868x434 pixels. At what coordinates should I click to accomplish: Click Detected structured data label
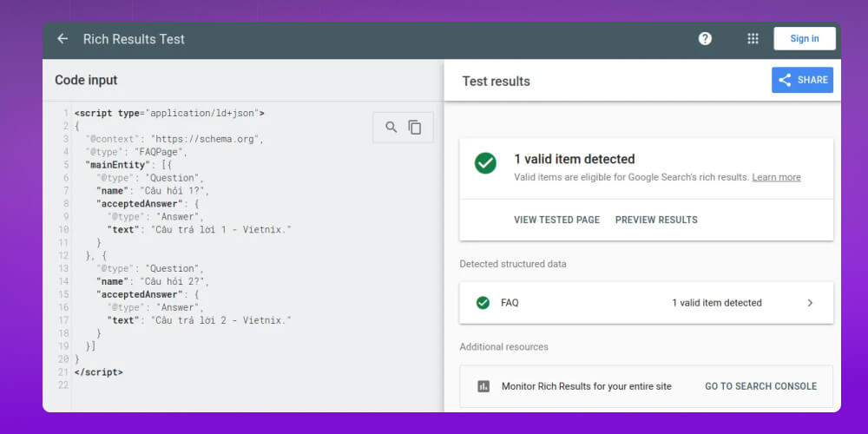click(x=513, y=264)
